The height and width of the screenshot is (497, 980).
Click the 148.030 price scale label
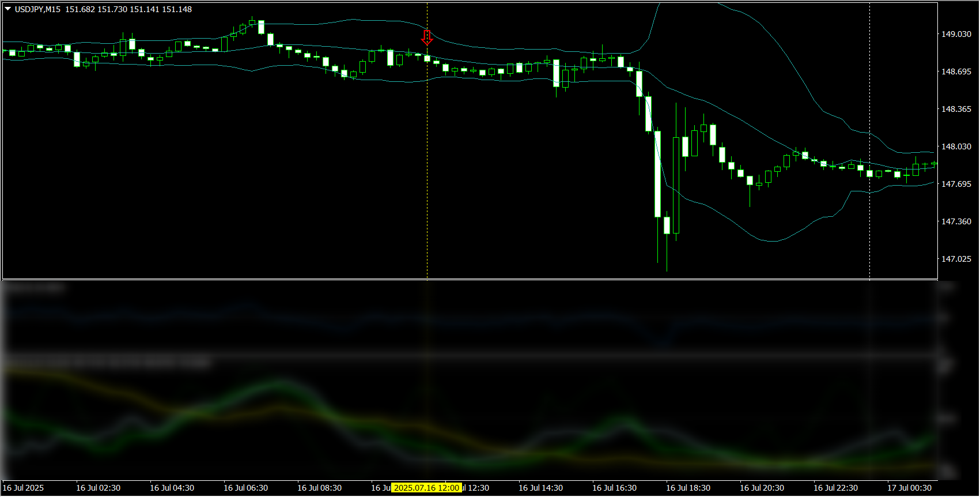click(x=956, y=146)
